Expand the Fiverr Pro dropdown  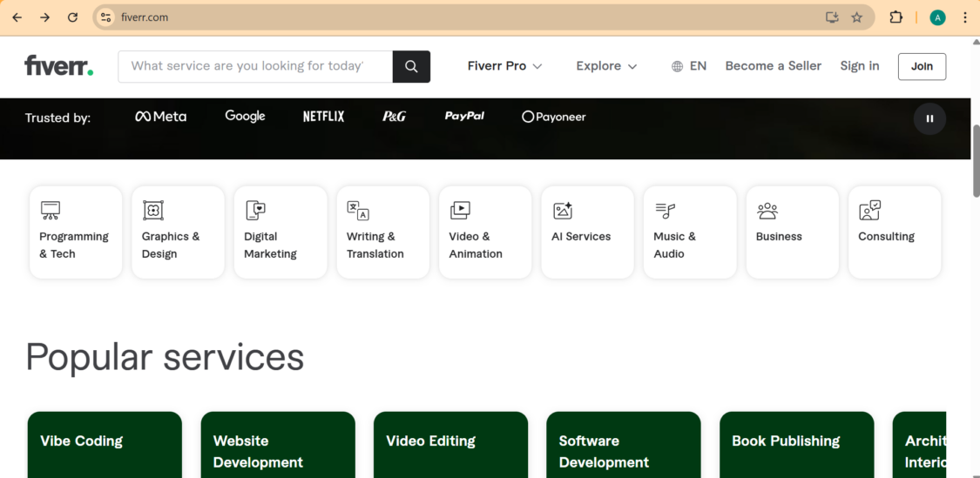coord(504,66)
